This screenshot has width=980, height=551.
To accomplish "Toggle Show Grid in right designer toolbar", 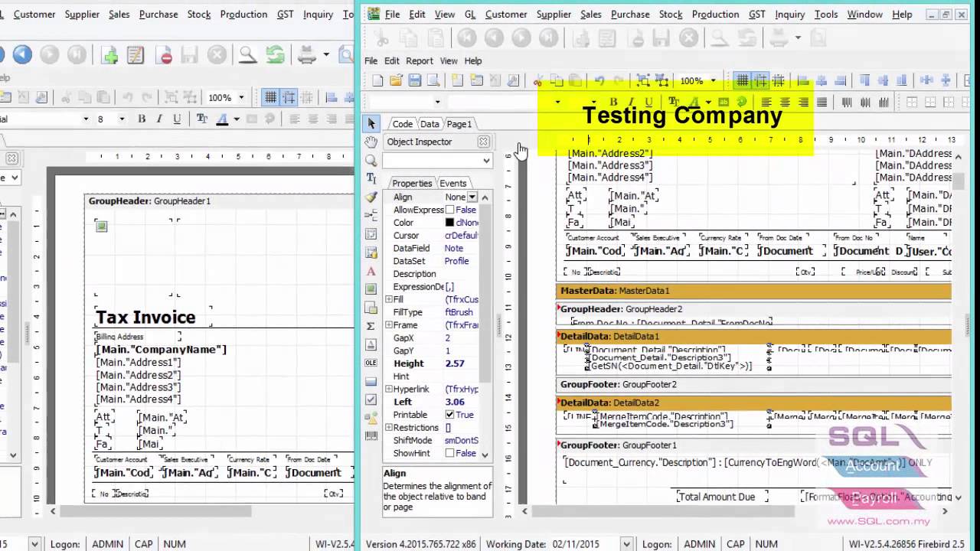I will click(742, 80).
